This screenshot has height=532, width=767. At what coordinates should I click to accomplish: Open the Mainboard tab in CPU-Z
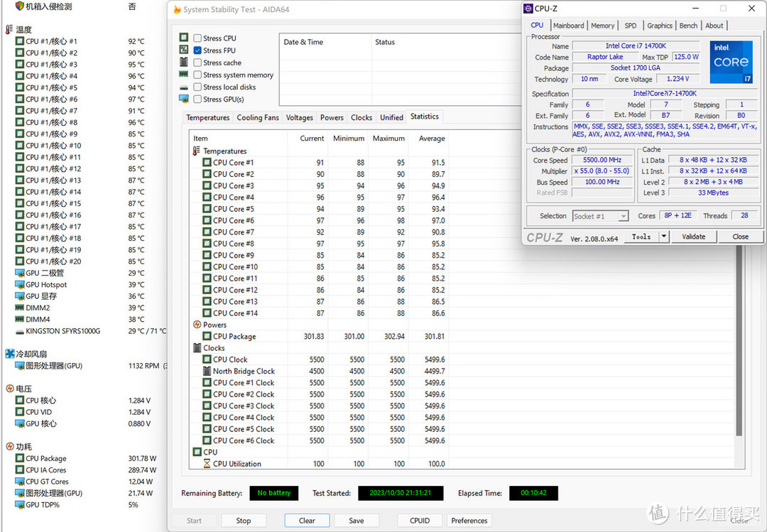[x=568, y=26]
